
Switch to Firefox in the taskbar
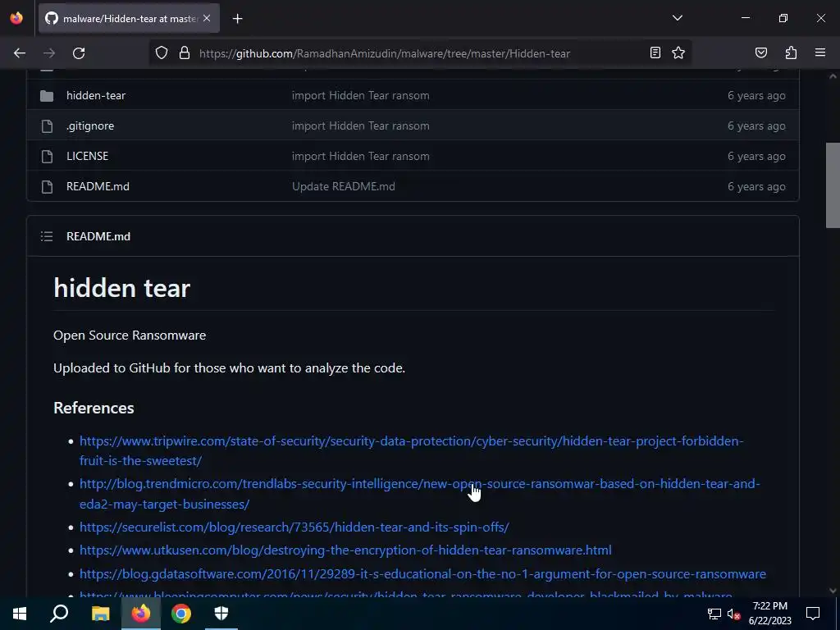point(141,614)
